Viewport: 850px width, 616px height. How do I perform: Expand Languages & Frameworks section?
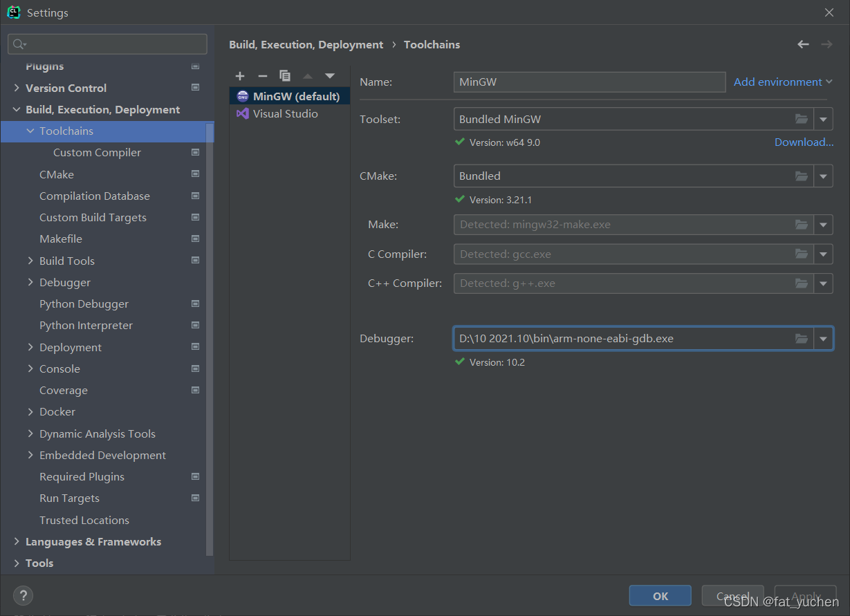point(17,541)
